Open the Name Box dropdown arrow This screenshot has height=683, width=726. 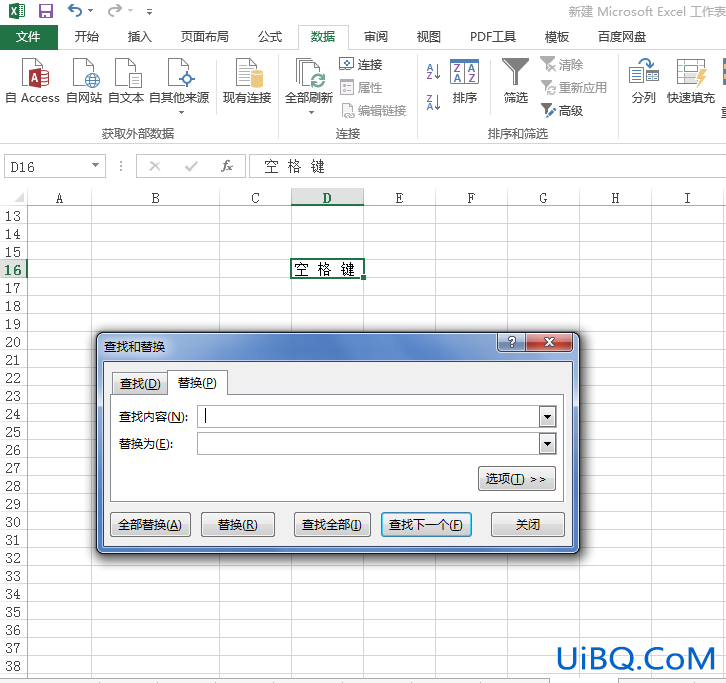coord(95,166)
